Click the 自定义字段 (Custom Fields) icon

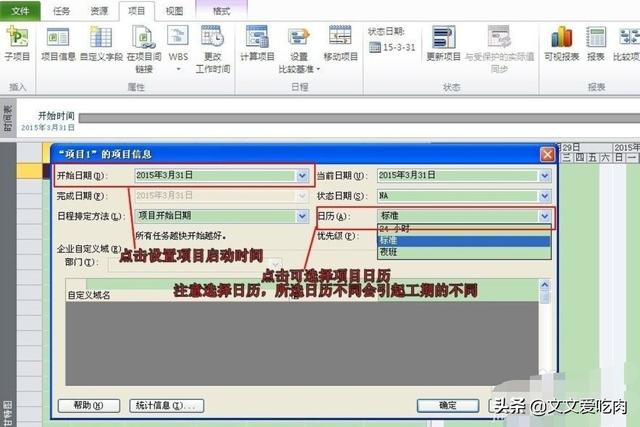click(x=99, y=41)
